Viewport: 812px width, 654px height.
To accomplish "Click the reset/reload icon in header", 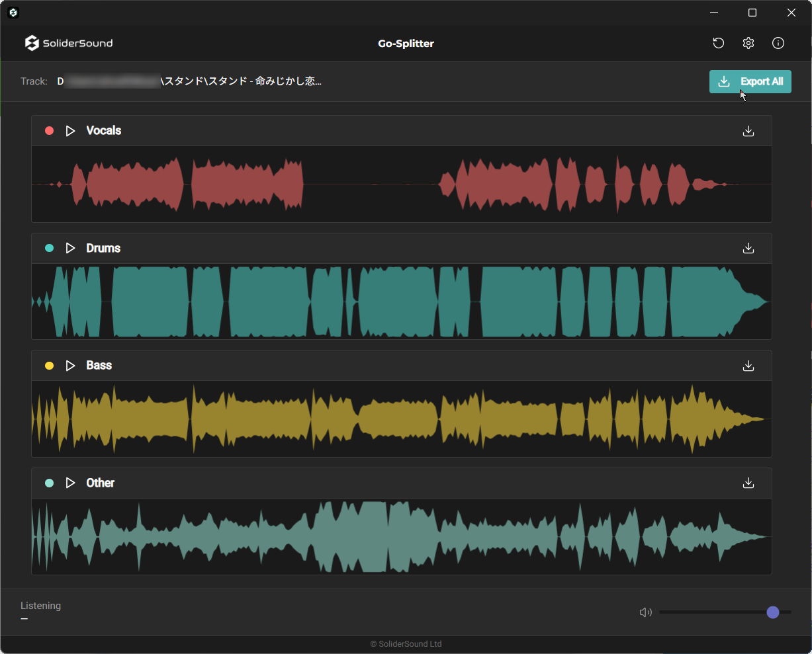I will [718, 43].
